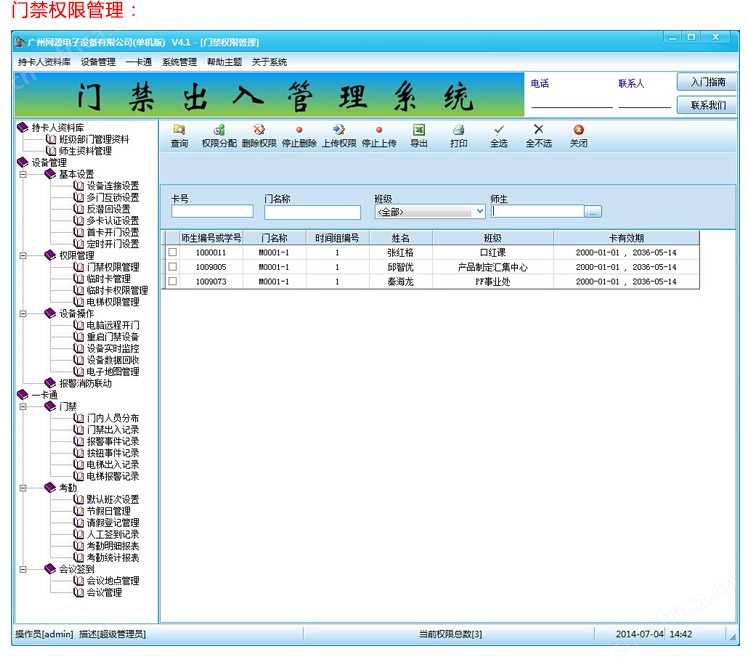Click the 上传权限 upload permission icon
The height and width of the screenshot is (667, 750).
(339, 130)
